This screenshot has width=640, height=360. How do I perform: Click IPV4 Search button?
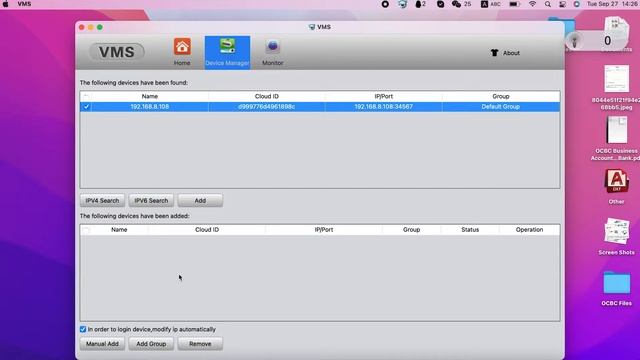(x=102, y=201)
